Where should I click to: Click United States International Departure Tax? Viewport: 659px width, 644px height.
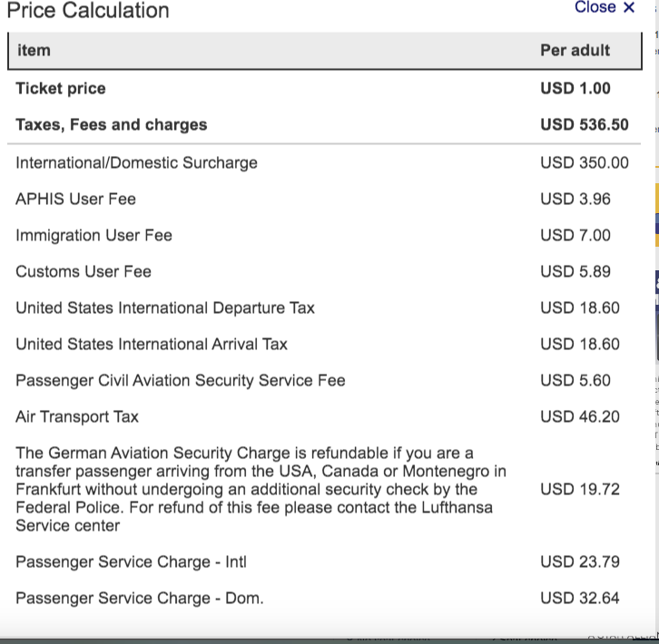[165, 307]
